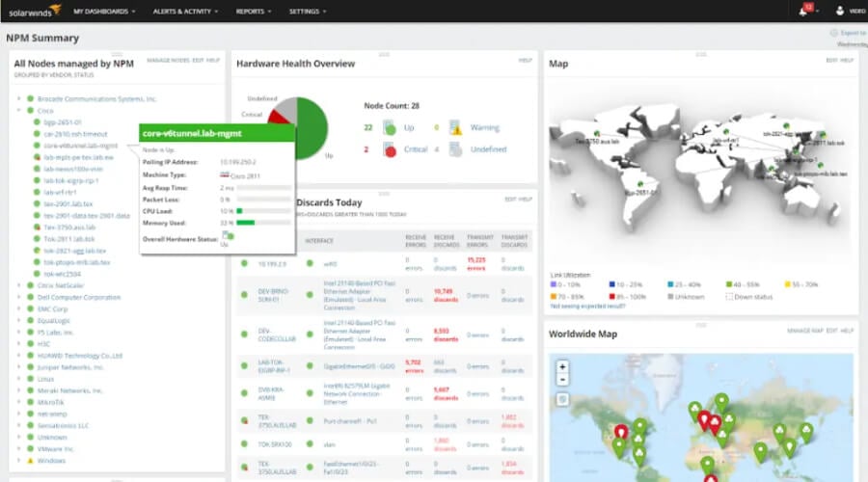Click the Cisco machine type icon in tooltip
Image resolution: width=868 pixels, height=482 pixels.
(224, 174)
